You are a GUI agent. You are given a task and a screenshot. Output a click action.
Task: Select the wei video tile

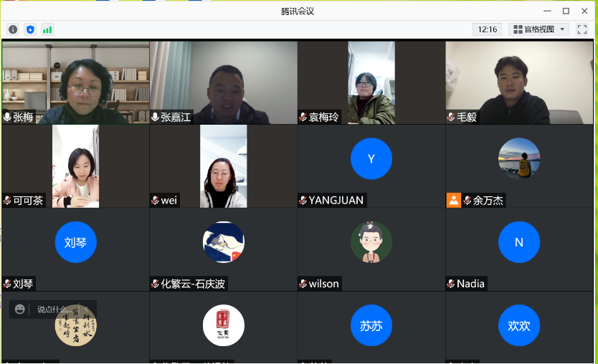(x=224, y=166)
